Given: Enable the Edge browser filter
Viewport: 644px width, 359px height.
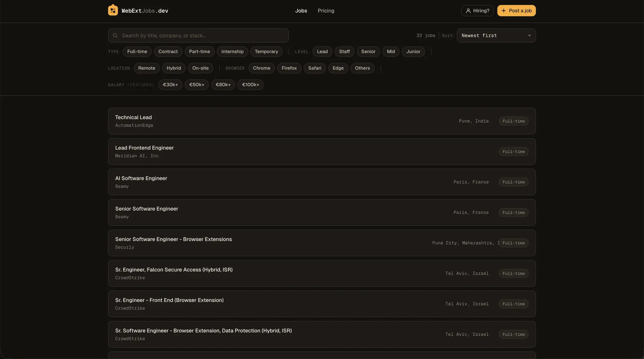Looking at the screenshot, I should pyautogui.click(x=338, y=68).
